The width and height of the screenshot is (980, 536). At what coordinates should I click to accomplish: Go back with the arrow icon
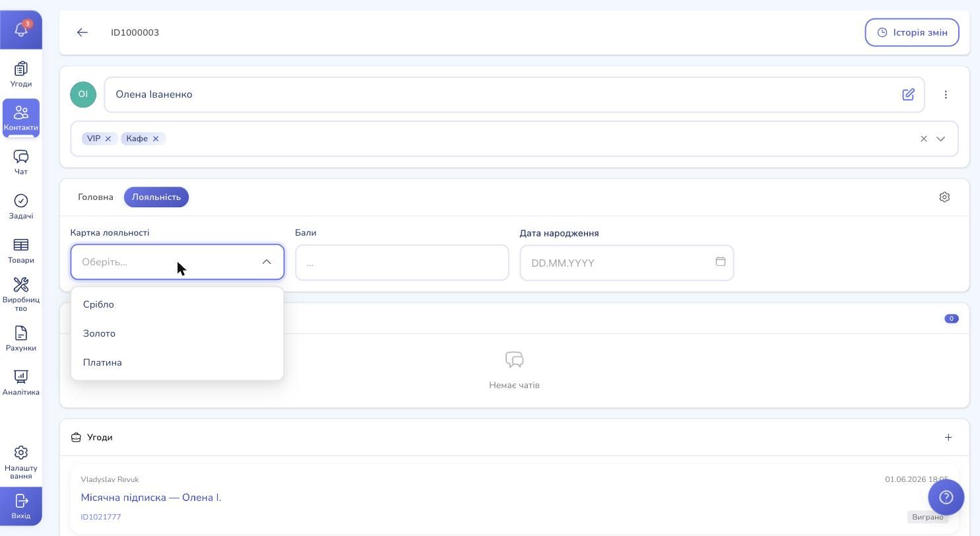coord(82,32)
